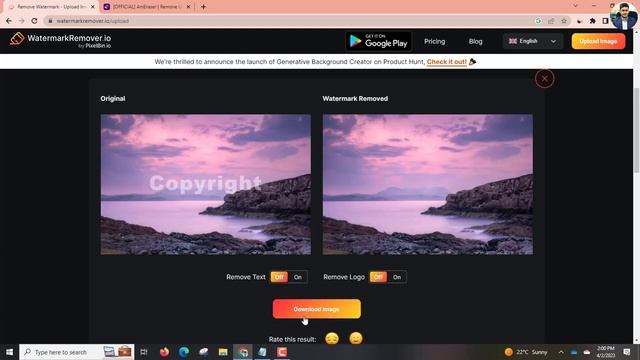This screenshot has width=640, height=360.
Task: Turn Remove Text On
Action: pos(298,277)
